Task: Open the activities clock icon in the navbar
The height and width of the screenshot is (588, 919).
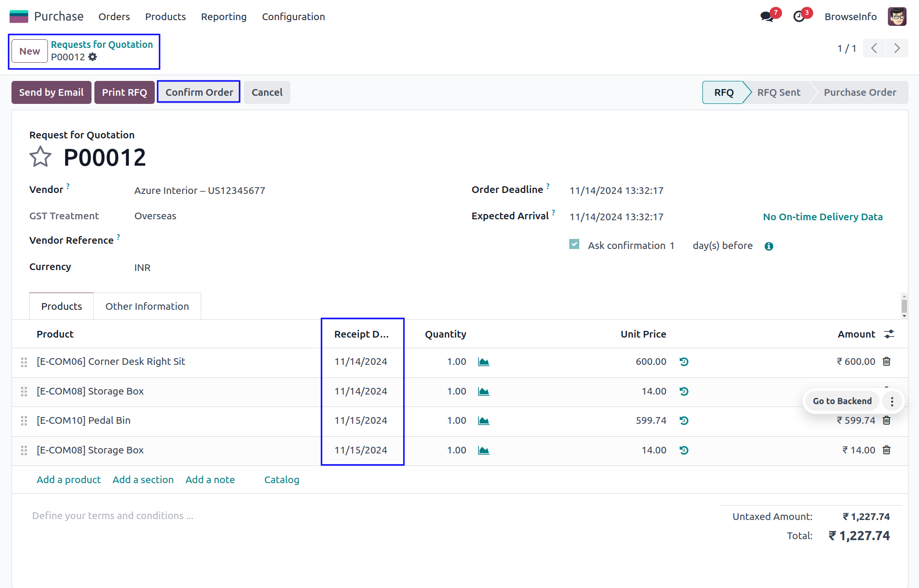Action: click(x=799, y=17)
